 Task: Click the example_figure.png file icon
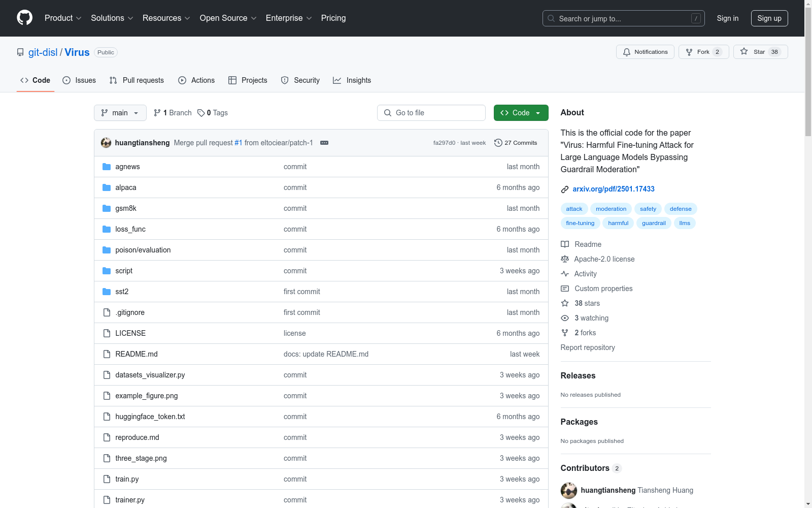[107, 396]
